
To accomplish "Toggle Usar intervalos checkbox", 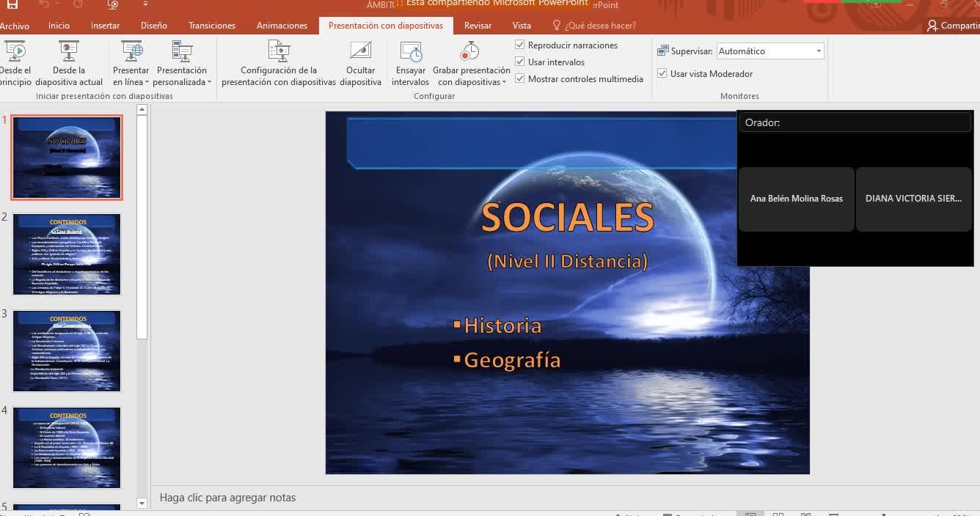I will click(x=520, y=62).
